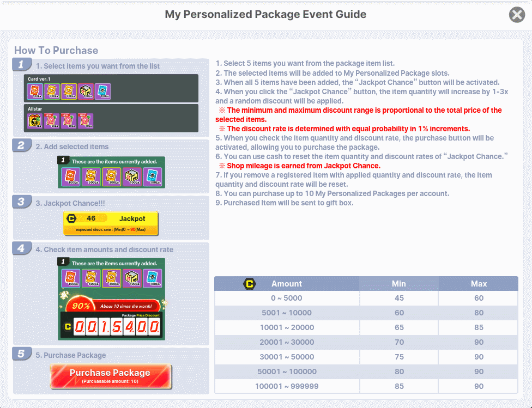Screen dimensions: 532x408
Task: Click step heading '1. Select items you want from the list'
Action: tap(98, 66)
